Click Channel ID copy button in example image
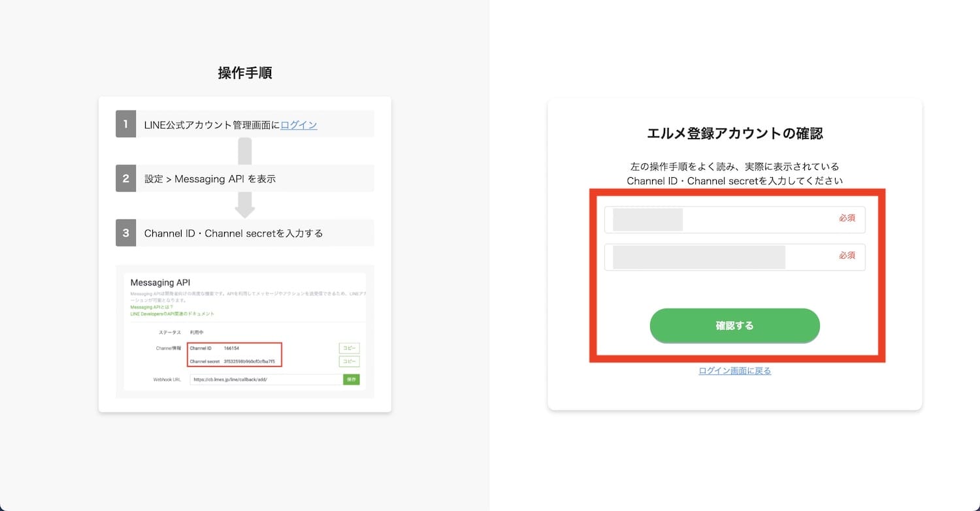Screen dimensions: 980x511 point(349,348)
